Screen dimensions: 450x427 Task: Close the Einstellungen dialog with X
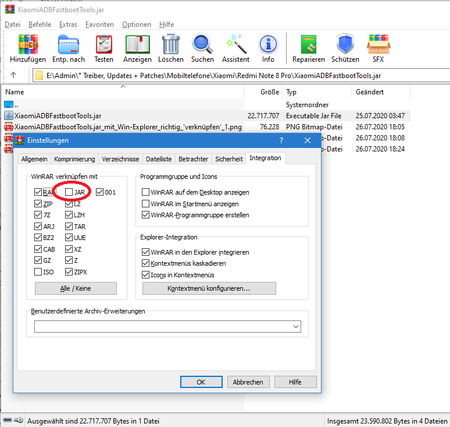click(307, 140)
